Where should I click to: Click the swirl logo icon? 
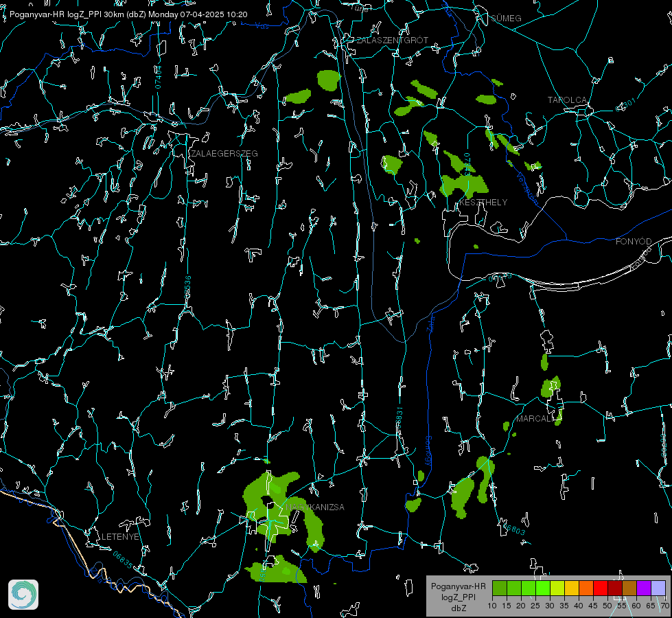tap(23, 595)
